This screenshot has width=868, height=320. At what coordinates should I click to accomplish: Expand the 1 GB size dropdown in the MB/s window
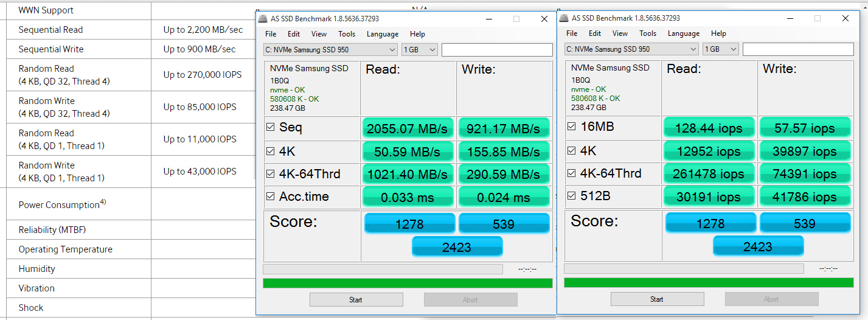(x=420, y=50)
